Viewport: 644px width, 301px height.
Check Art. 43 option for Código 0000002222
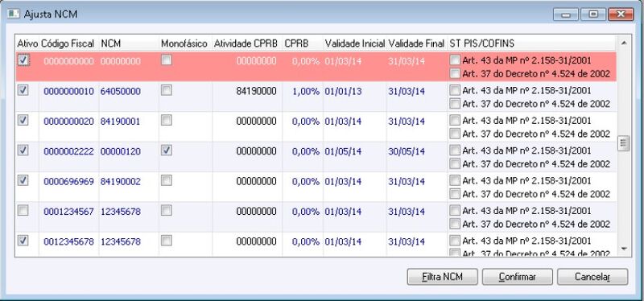click(455, 150)
